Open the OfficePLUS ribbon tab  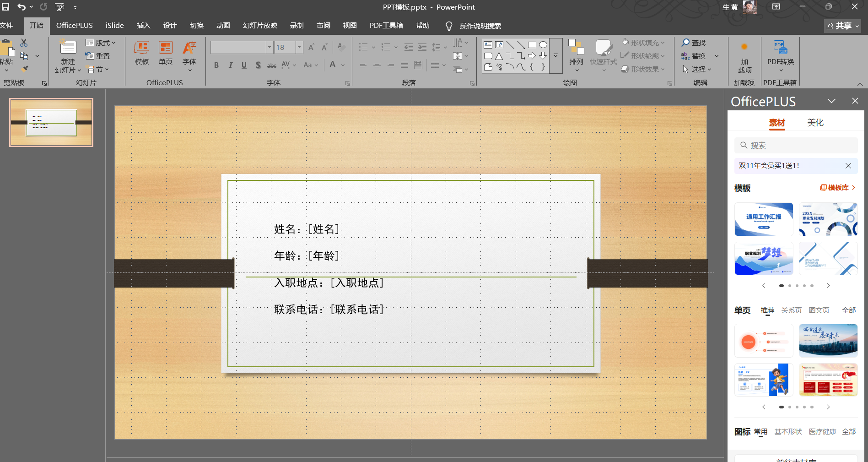(x=74, y=26)
